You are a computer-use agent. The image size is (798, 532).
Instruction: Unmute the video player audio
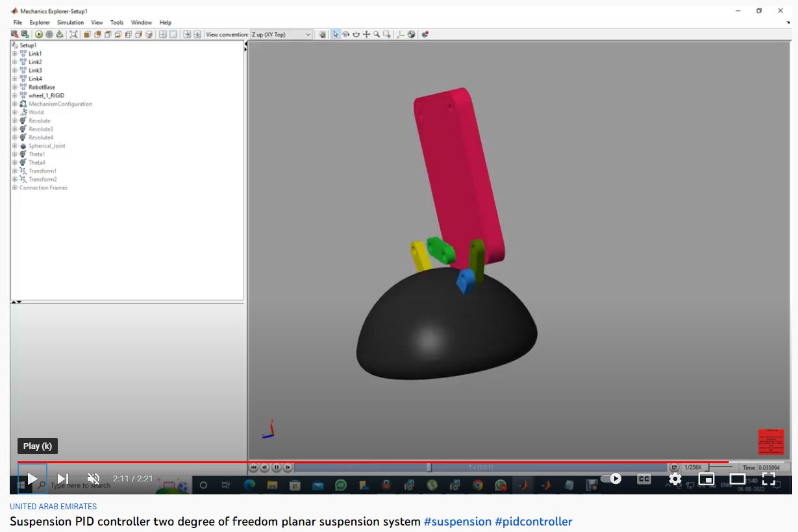coord(94,479)
